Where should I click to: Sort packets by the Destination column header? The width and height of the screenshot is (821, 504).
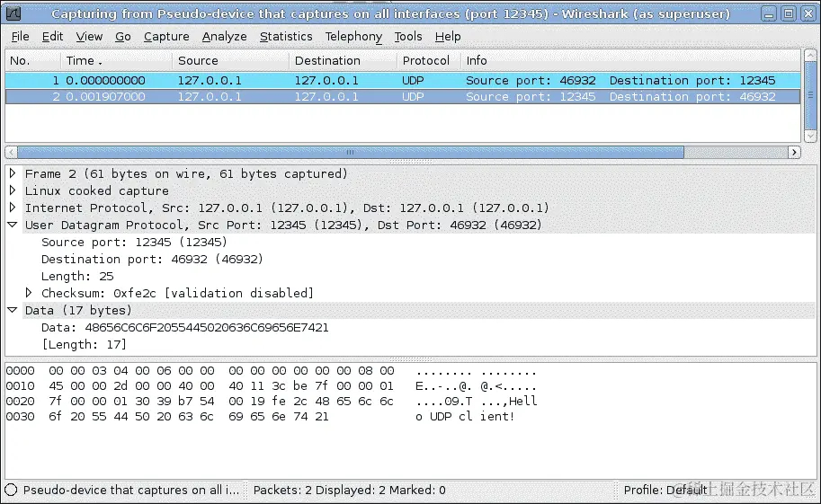343,61
